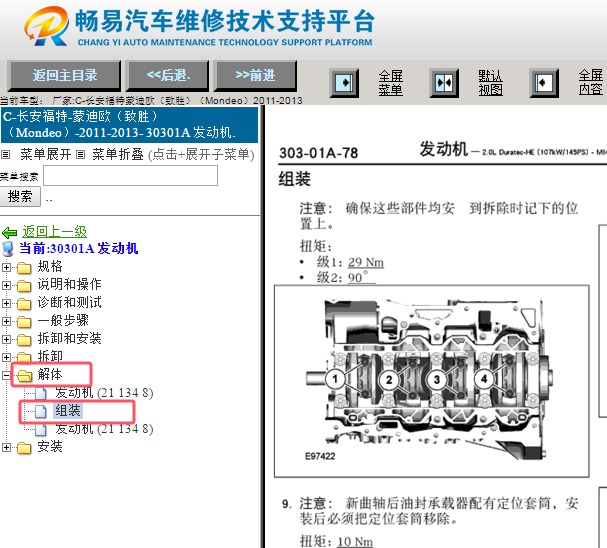The image size is (607, 548).
Task: Go forward with the >>前进 button
Action: pyautogui.click(x=255, y=75)
